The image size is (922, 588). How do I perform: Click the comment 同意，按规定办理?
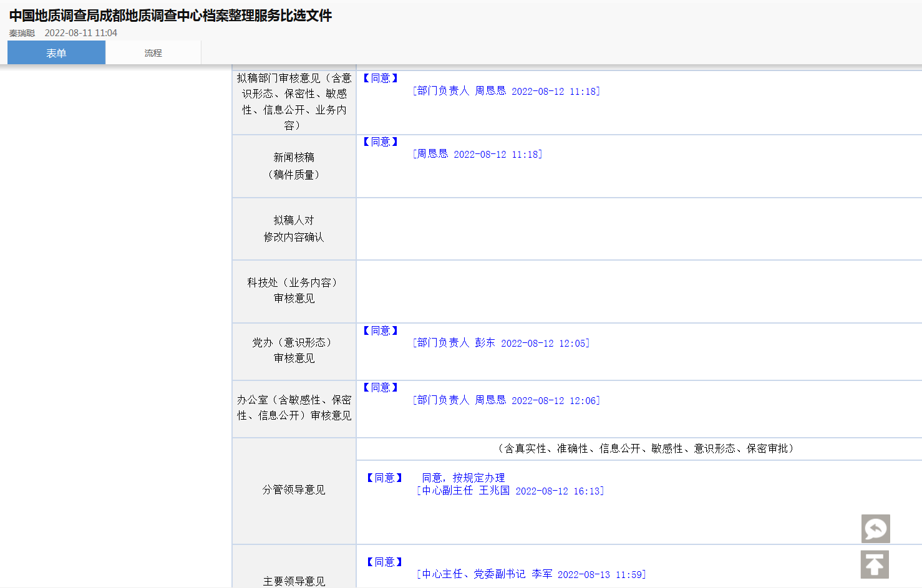point(463,478)
